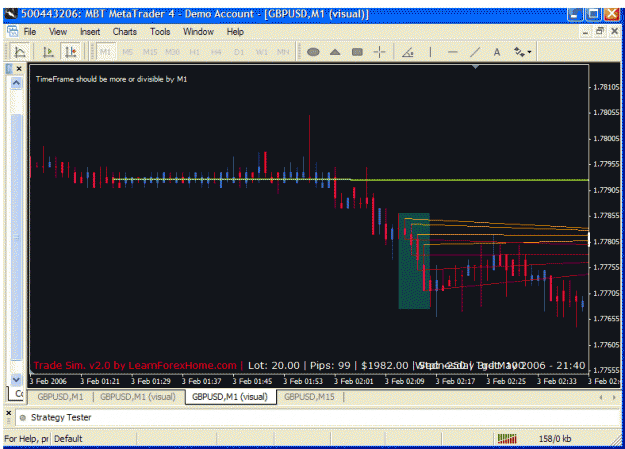Image resolution: width=625 pixels, height=449 pixels.
Task: Pick the triangle drawing tool
Action: [x=335, y=52]
